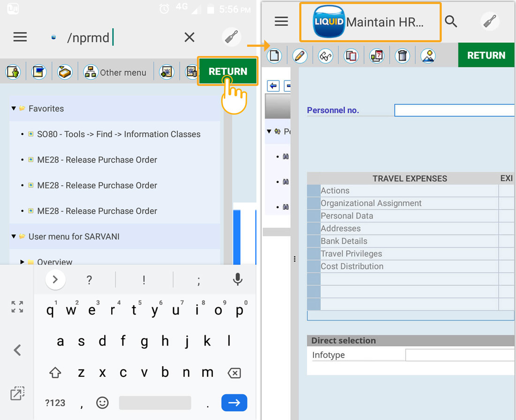
Task: Collapse the Favorites folder
Action: 14,109
